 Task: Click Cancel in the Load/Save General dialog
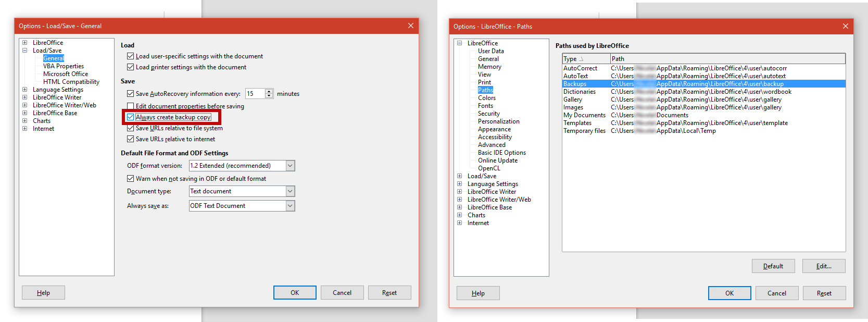[x=342, y=293]
